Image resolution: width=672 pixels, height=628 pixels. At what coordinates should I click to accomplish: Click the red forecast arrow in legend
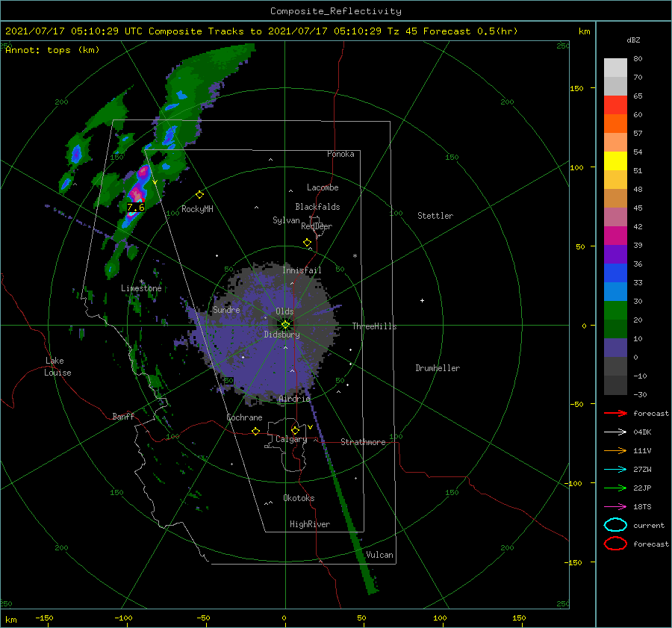[x=615, y=413]
